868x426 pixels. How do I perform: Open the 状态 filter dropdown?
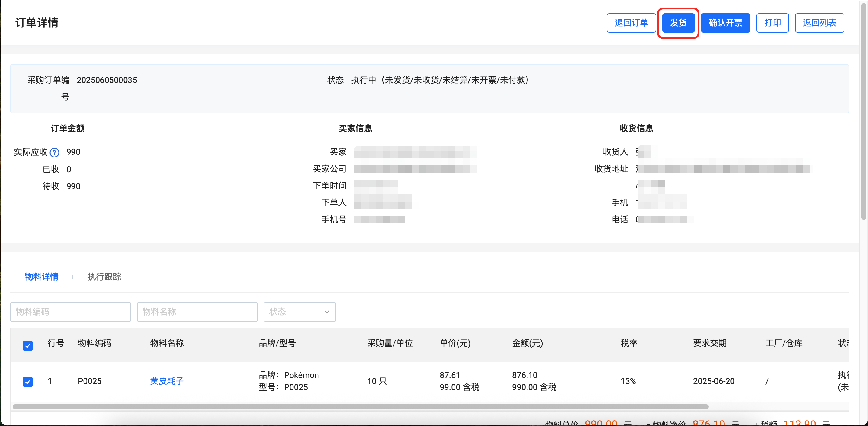coord(299,312)
